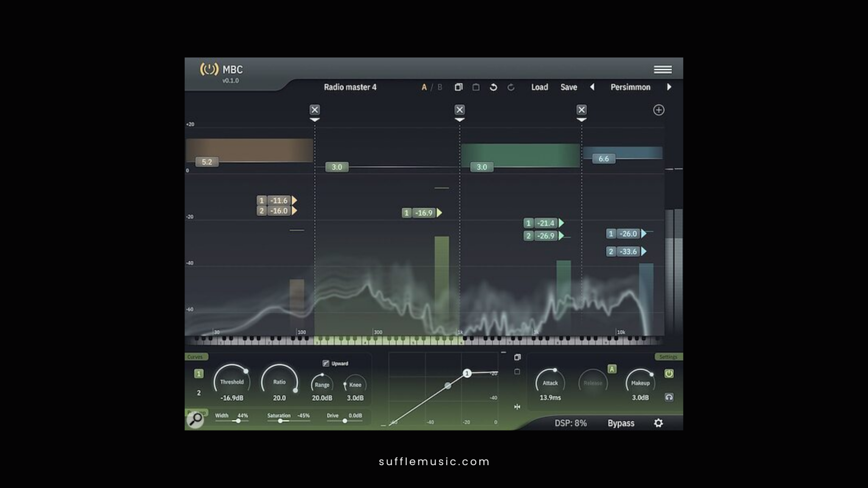This screenshot has height=488, width=868.
Task: Click the Threshold knob
Action: click(x=231, y=382)
